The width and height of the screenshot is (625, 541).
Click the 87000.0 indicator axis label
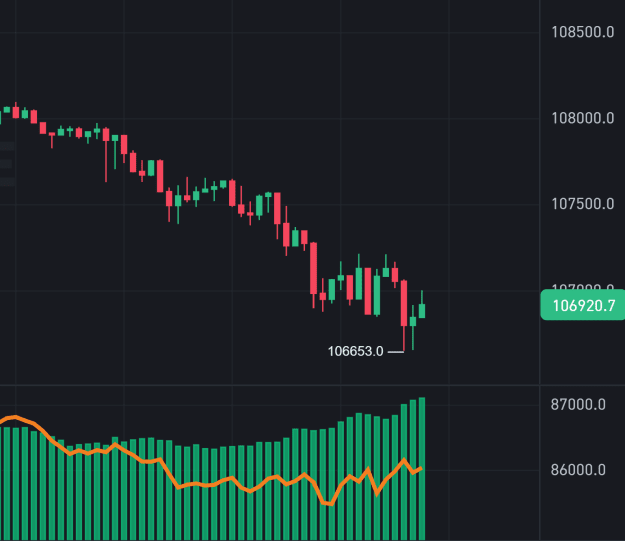coord(578,405)
